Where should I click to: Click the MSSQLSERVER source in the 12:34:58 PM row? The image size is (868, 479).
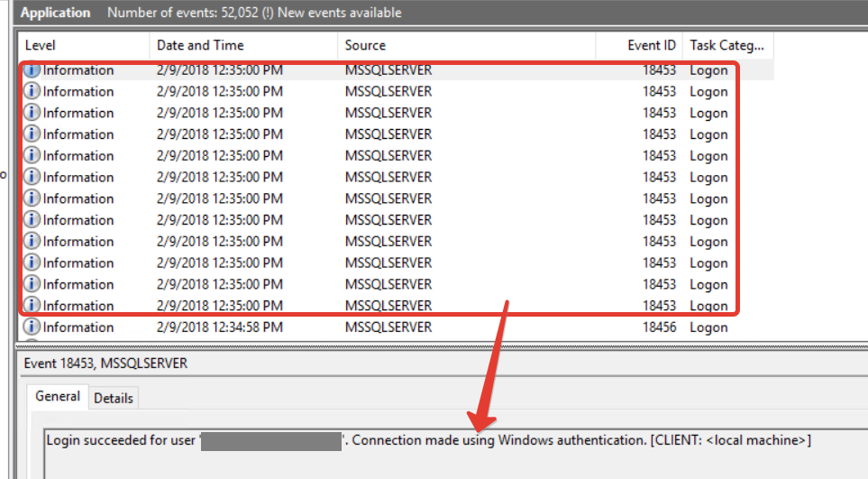coord(388,327)
